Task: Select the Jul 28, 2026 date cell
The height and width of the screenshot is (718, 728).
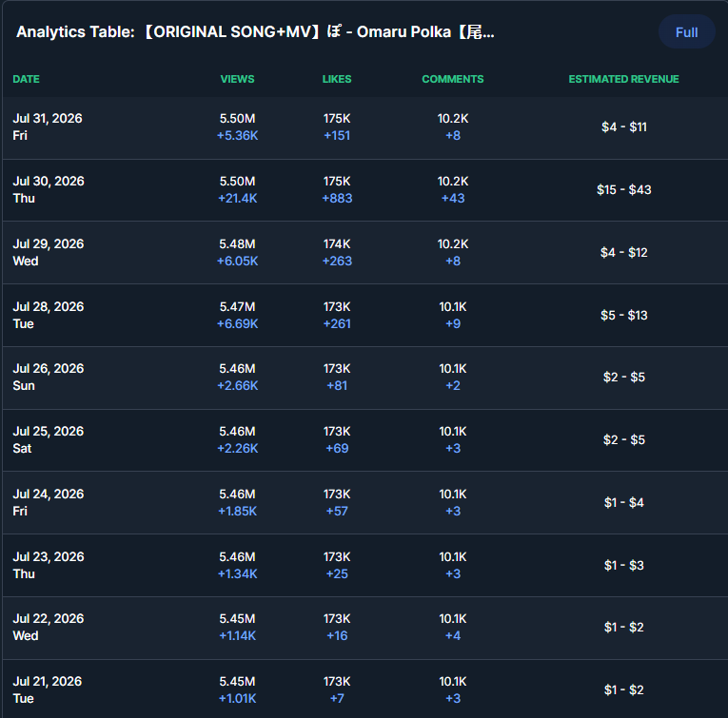Action: point(49,315)
